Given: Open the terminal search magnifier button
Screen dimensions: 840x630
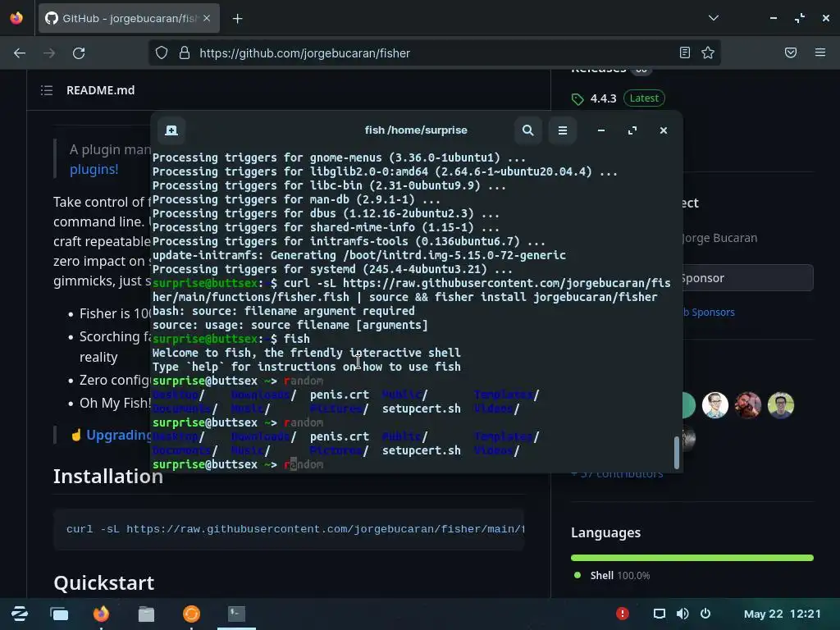Looking at the screenshot, I should point(527,130).
